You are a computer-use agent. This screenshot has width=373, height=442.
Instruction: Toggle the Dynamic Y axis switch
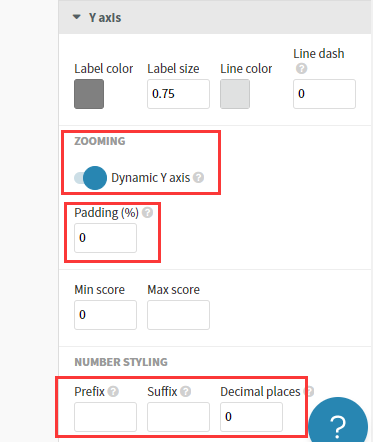(90, 178)
